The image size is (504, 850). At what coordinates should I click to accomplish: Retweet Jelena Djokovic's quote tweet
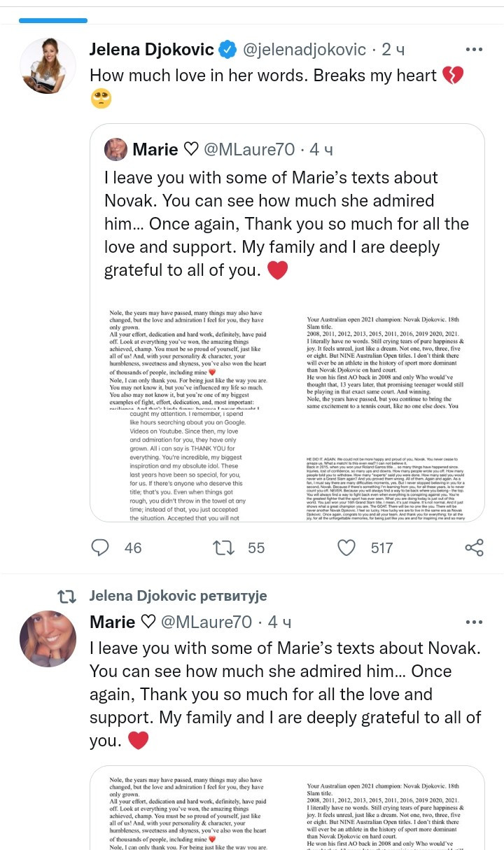click(223, 548)
